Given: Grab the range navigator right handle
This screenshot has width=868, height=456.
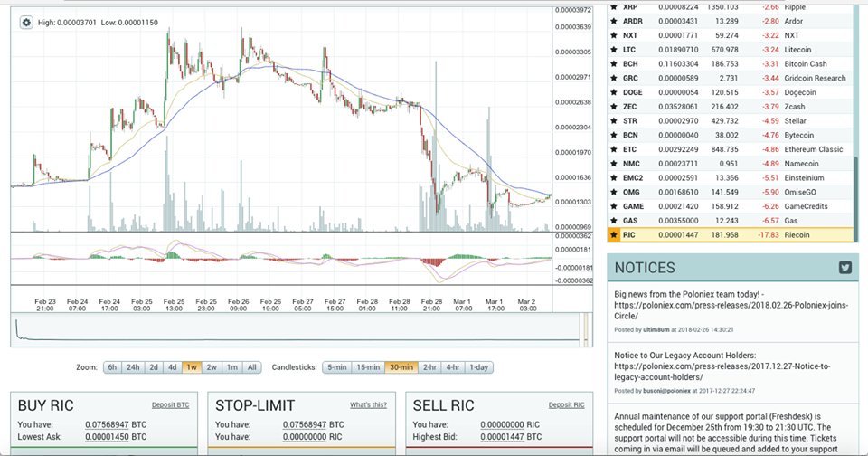Looking at the screenshot, I should tap(588, 329).
